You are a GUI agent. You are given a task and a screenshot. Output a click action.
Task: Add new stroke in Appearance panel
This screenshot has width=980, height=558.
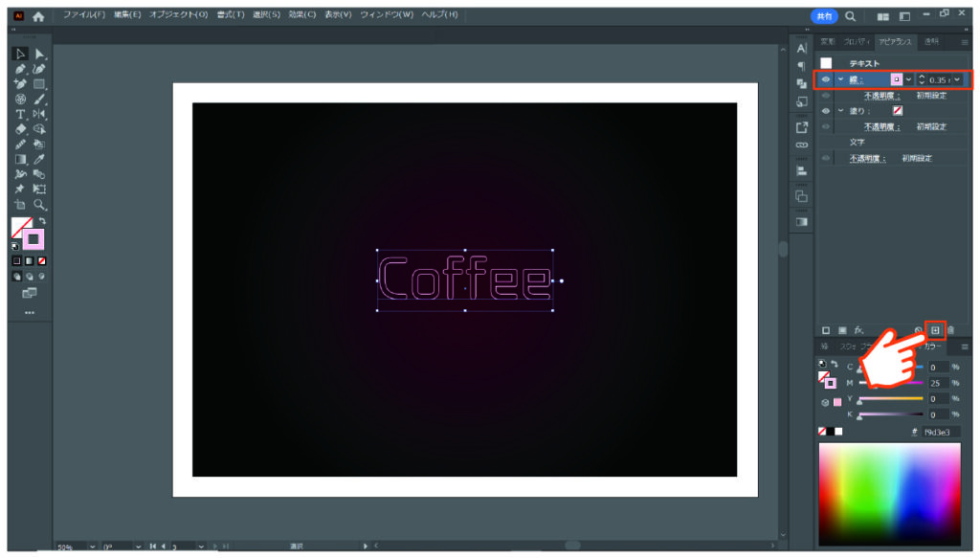tap(826, 330)
